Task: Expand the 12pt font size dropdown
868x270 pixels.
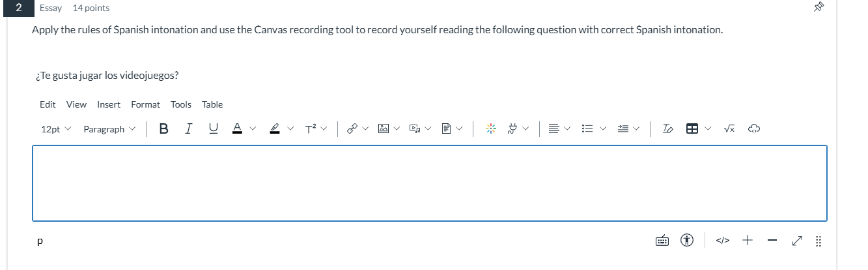Action: (56, 129)
